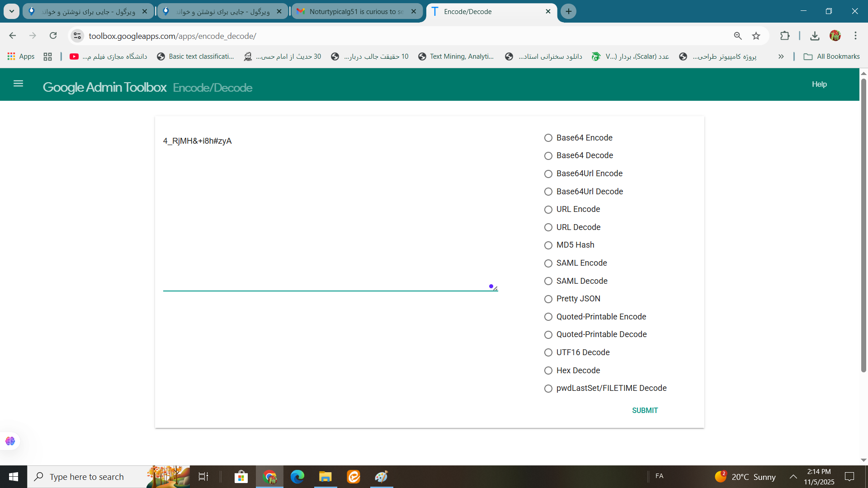Image resolution: width=868 pixels, height=488 pixels.
Task: Click the bookmark star icon
Action: pyautogui.click(x=756, y=36)
